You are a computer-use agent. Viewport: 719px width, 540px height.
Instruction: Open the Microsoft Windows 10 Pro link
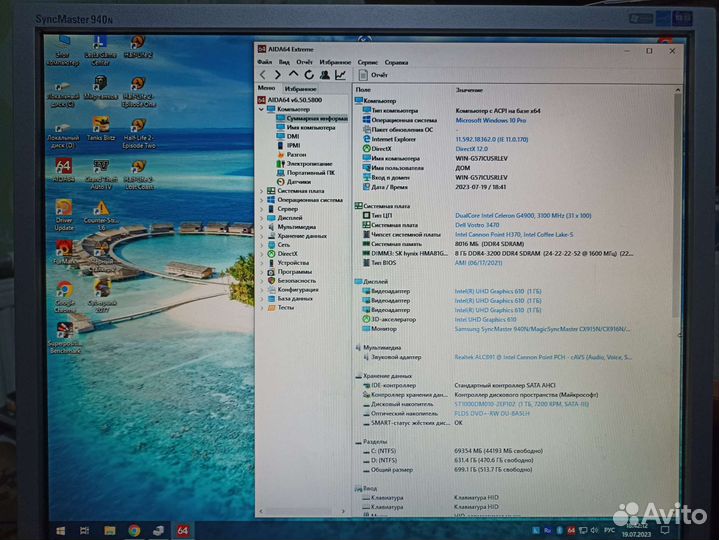click(x=491, y=121)
